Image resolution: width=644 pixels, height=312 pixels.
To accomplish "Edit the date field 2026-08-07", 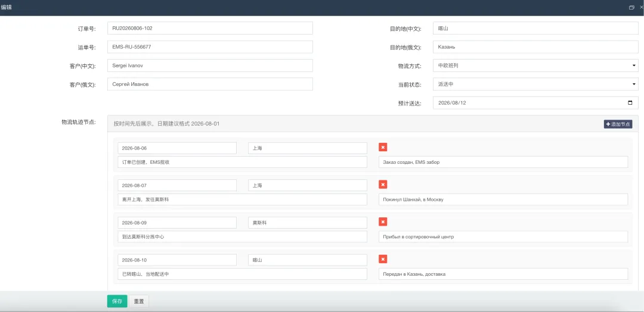I will [x=177, y=185].
